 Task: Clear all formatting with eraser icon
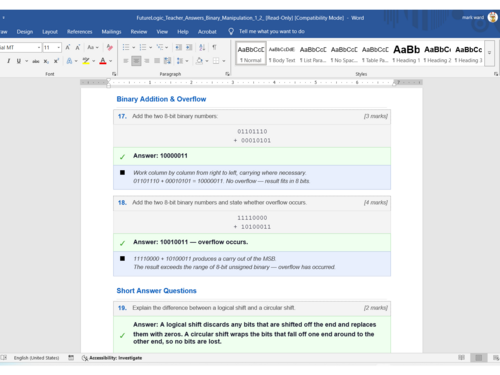coord(109,47)
